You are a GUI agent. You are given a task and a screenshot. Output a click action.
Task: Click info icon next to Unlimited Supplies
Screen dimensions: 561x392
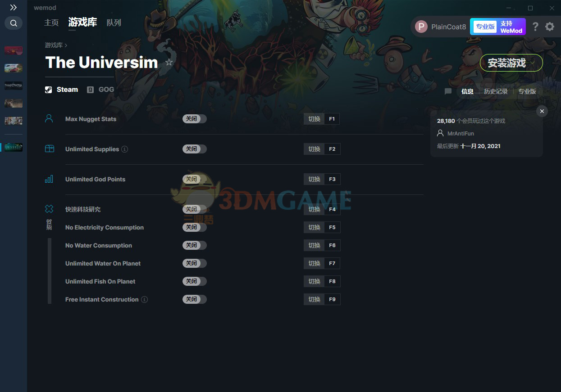click(x=125, y=149)
